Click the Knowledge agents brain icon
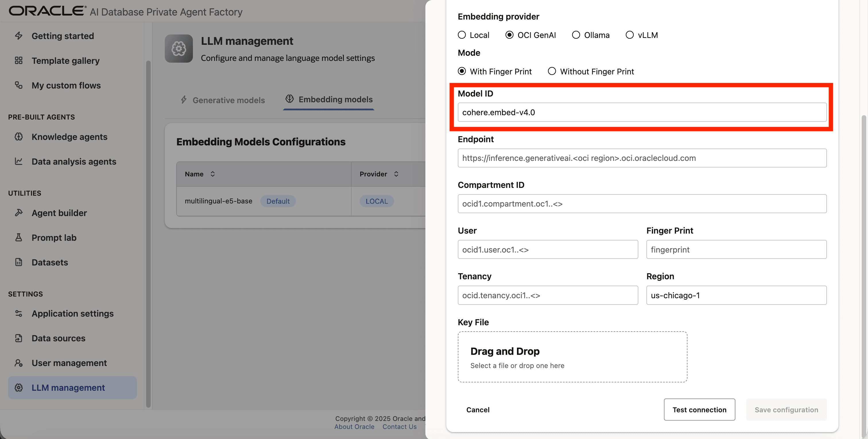868x439 pixels. (19, 137)
